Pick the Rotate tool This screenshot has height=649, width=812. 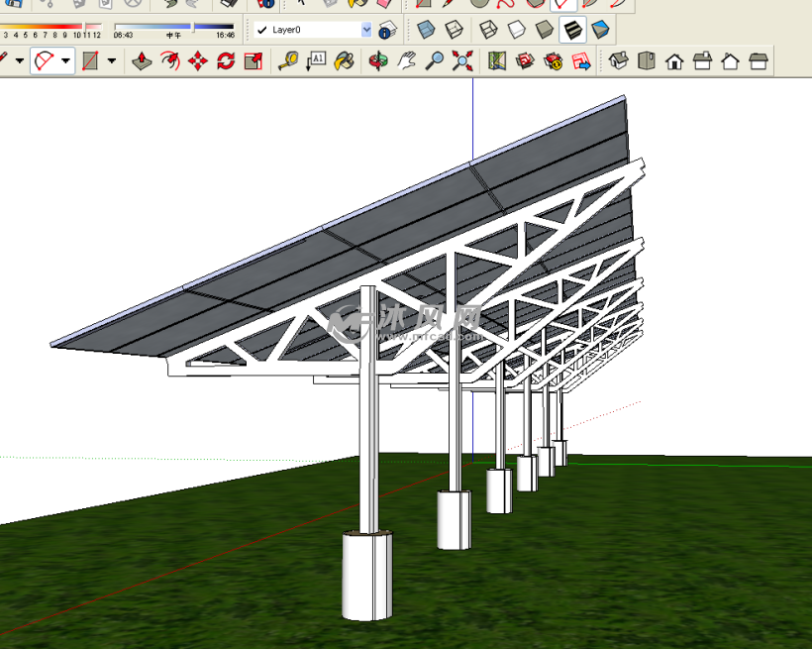[226, 61]
